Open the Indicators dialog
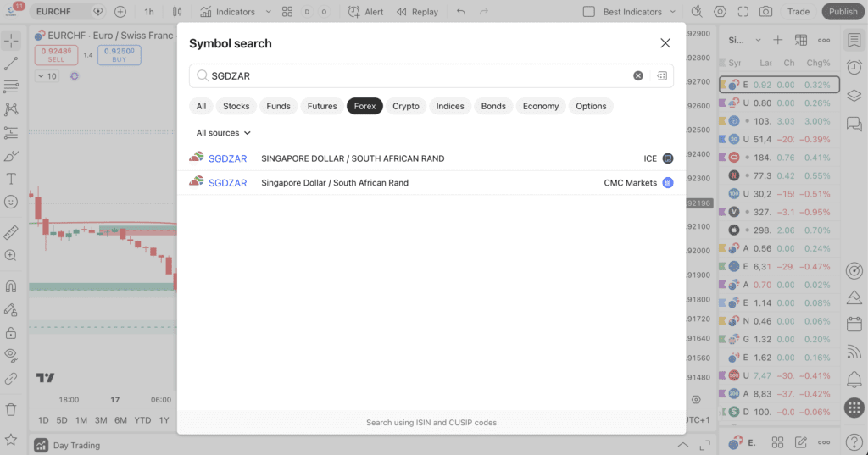Image resolution: width=868 pixels, height=455 pixels. (227, 12)
